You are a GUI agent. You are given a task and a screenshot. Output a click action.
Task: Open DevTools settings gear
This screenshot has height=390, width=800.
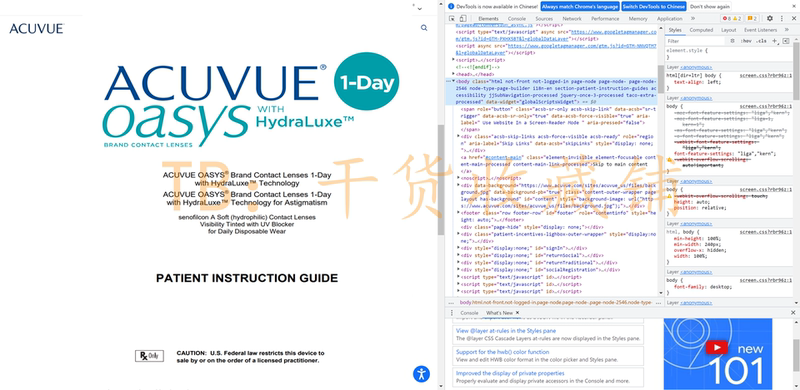coord(770,19)
